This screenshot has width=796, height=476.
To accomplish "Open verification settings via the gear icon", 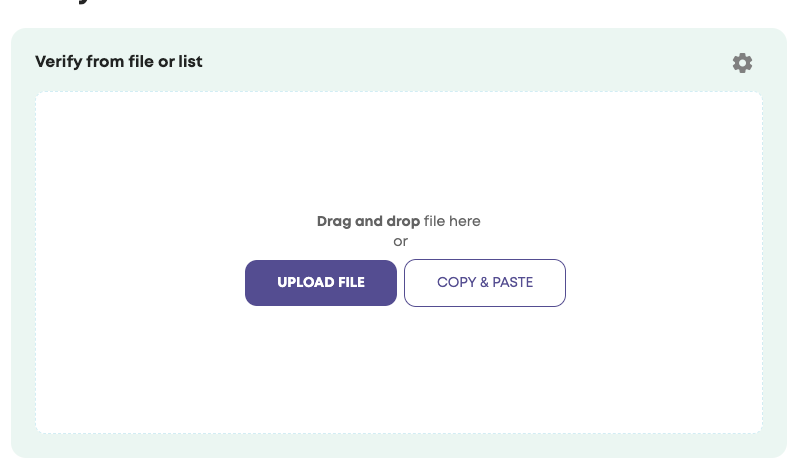I will pyautogui.click(x=742, y=63).
